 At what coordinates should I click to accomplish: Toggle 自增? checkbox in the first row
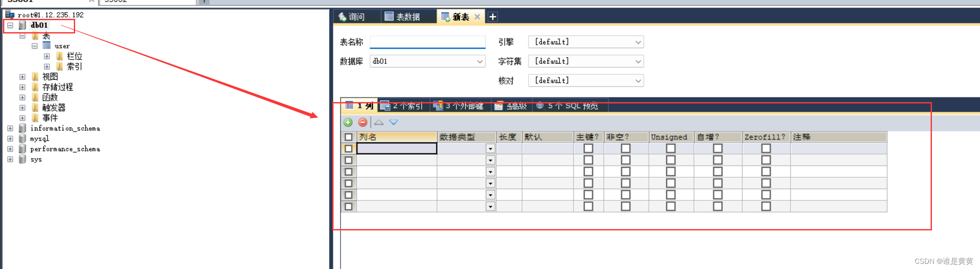coord(718,148)
